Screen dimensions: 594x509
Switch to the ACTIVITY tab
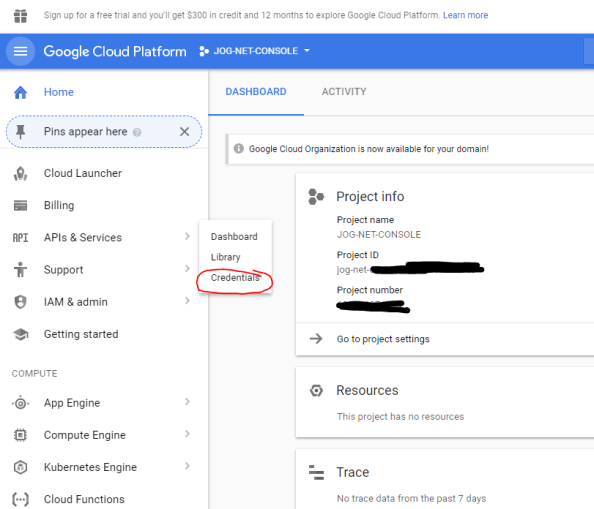tap(344, 92)
